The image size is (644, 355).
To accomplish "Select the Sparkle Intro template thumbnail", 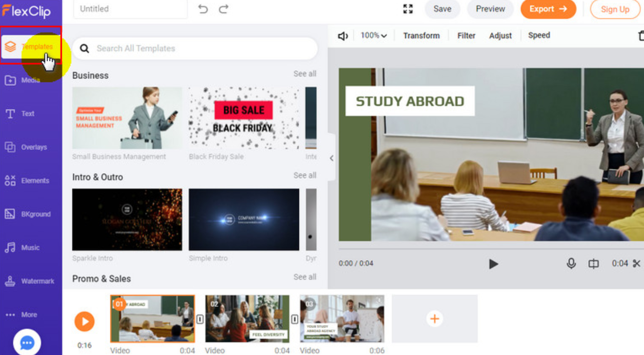I will point(127,219).
